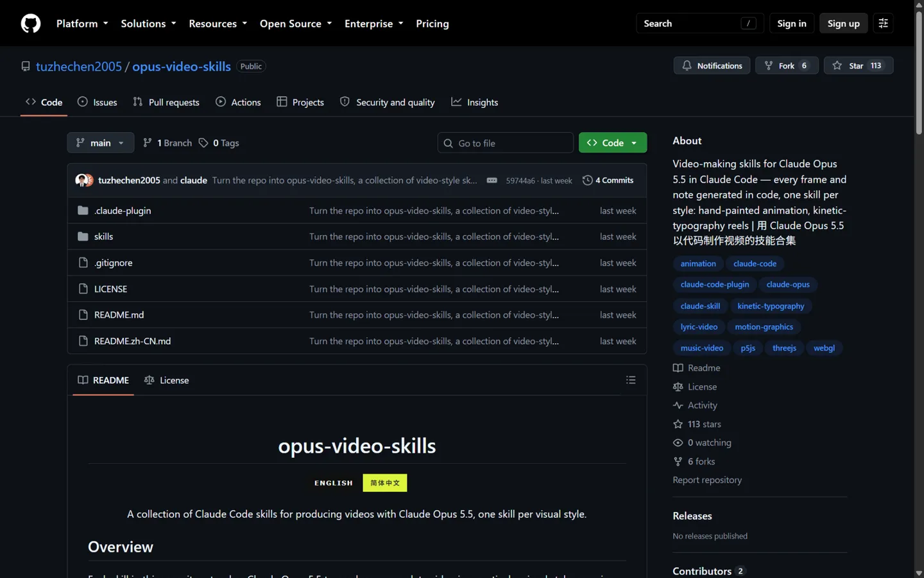This screenshot has height=578, width=924.
Task: Open the main branch selector dropdown
Action: pos(101,143)
